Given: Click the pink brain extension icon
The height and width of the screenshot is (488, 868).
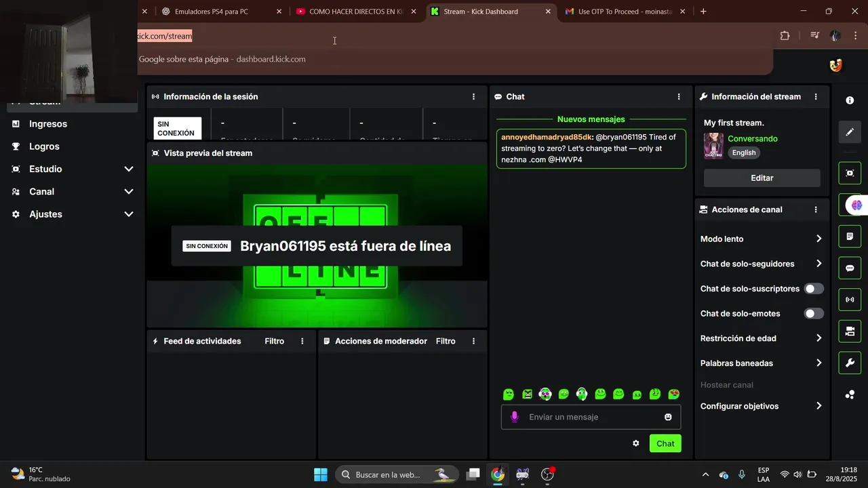Looking at the screenshot, I should (x=856, y=205).
